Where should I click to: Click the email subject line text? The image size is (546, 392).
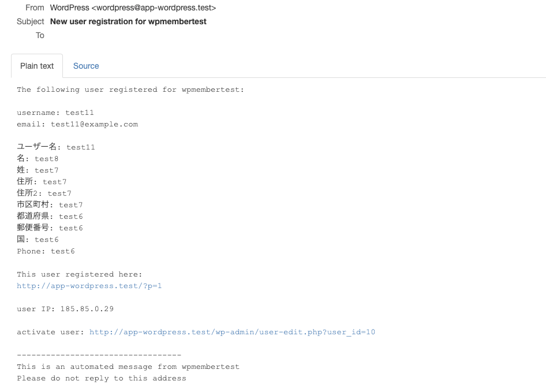(128, 21)
